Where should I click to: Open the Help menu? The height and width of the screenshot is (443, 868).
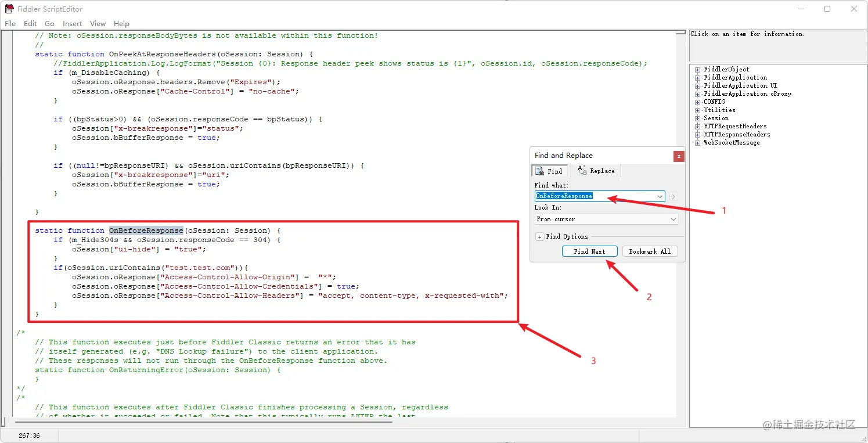point(121,24)
